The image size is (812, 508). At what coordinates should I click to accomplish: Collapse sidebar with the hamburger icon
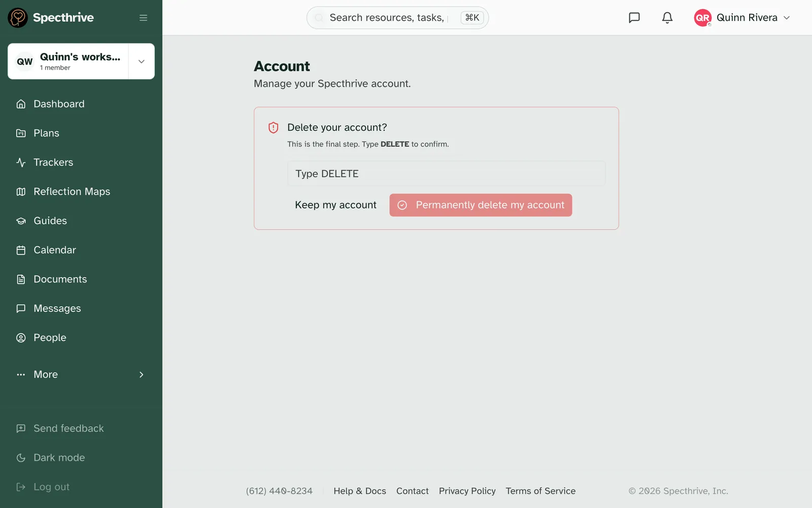click(143, 18)
